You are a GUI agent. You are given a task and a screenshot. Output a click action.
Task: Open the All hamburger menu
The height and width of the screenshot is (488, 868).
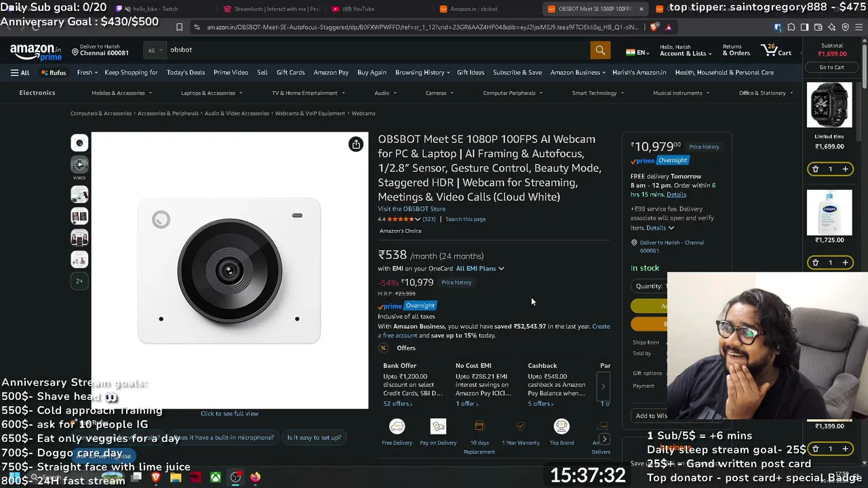[x=20, y=73]
